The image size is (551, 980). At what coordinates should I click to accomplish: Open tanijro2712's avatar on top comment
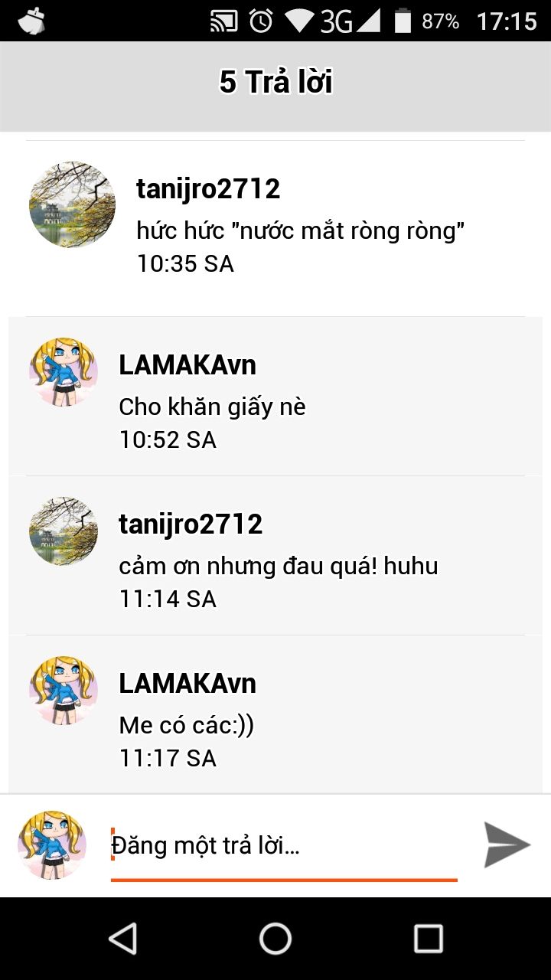(72, 204)
